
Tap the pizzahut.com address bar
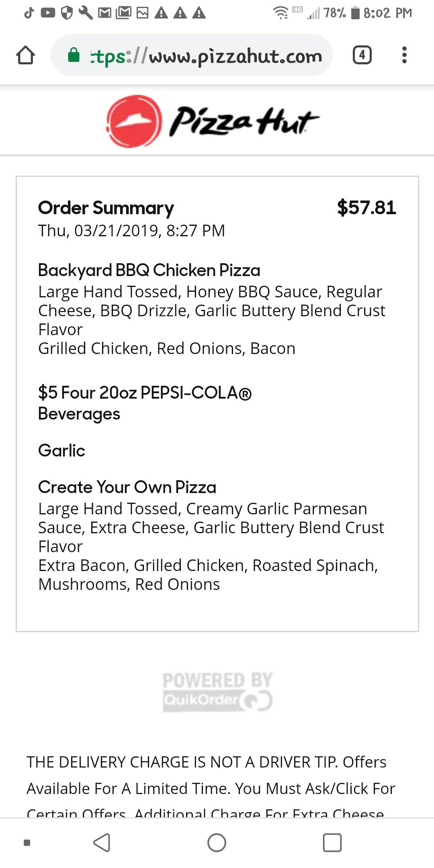(x=205, y=56)
